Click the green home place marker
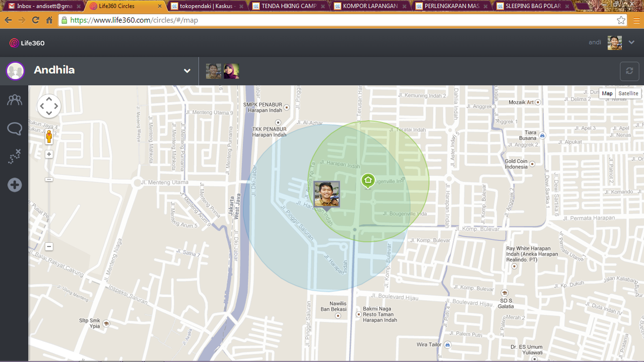 (x=368, y=180)
